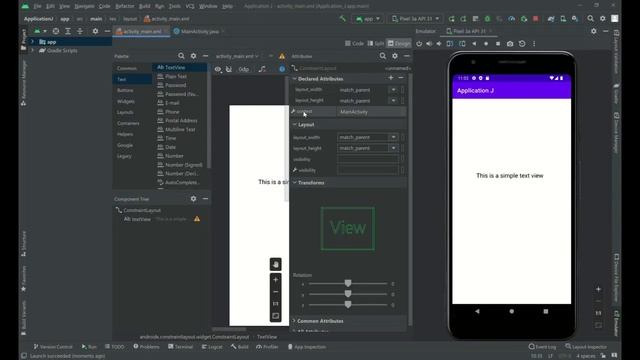This screenshot has height=360, width=640.
Task: Open the Terminal tool window
Action: click(x=180, y=347)
